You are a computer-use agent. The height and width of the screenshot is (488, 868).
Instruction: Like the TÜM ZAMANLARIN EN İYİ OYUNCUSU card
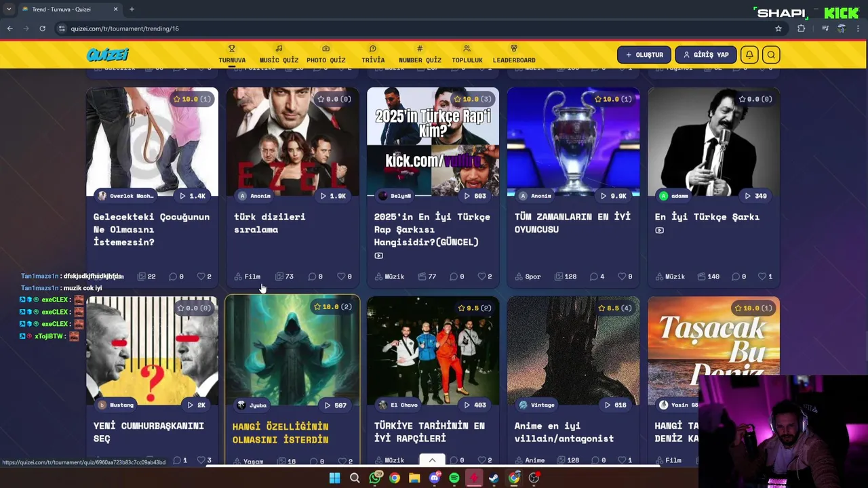[x=625, y=277]
